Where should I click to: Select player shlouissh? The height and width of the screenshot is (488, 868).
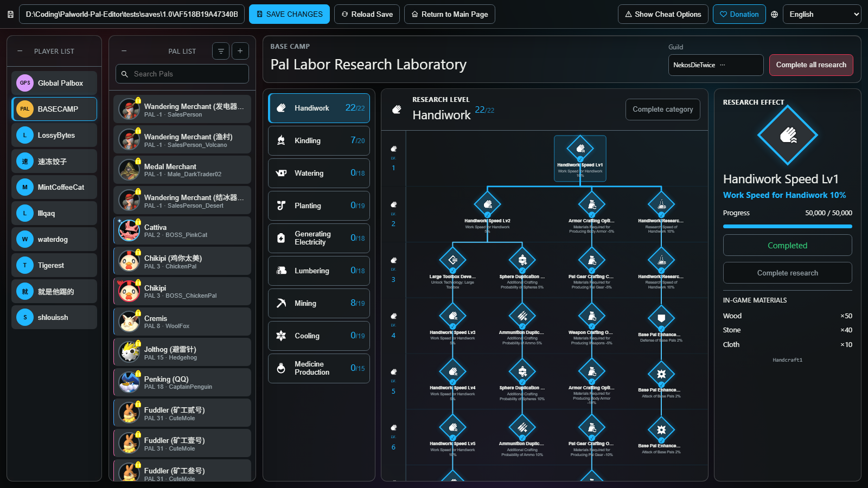pos(54,317)
